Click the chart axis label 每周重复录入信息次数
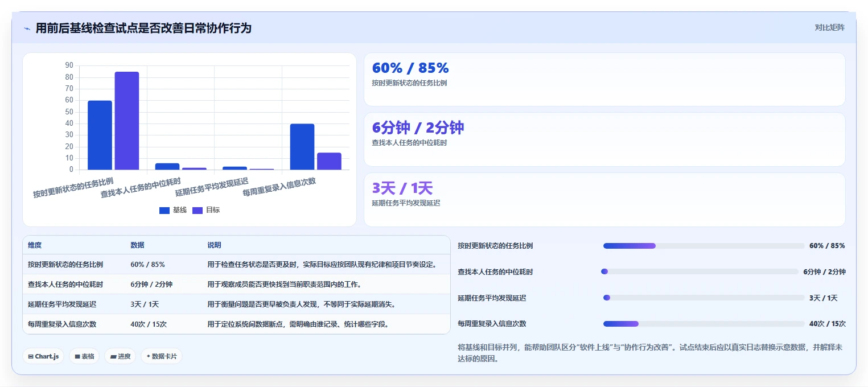The height and width of the screenshot is (387, 868). pyautogui.click(x=279, y=186)
